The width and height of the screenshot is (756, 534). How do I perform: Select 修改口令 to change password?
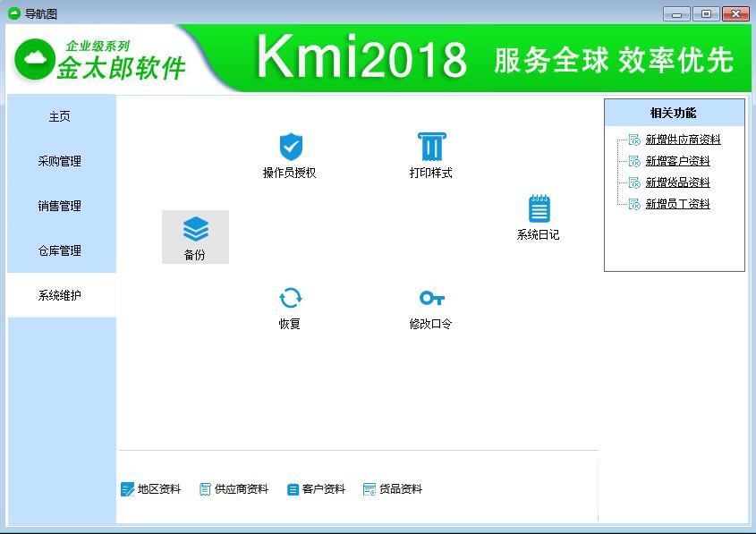[x=431, y=308]
